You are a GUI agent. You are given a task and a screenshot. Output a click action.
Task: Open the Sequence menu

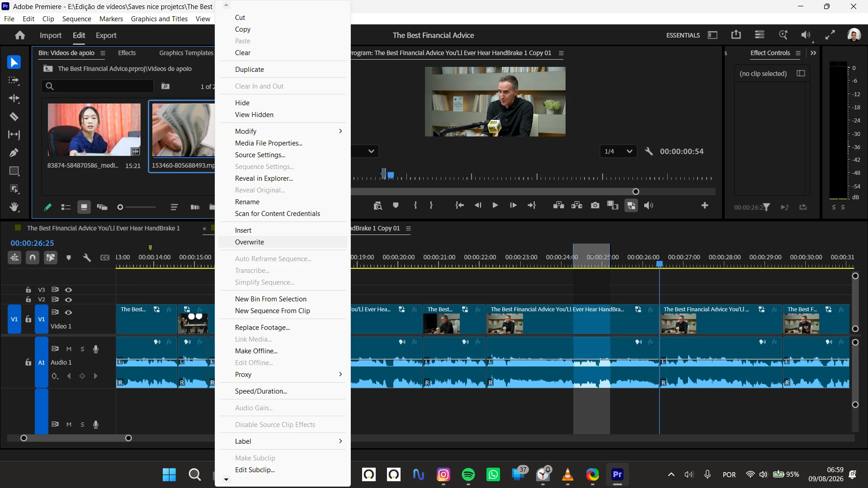77,19
